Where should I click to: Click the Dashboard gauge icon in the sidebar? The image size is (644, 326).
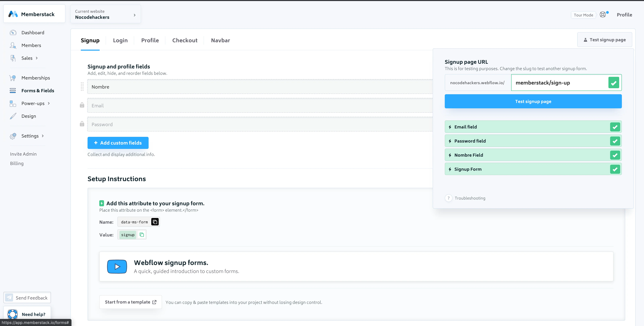click(x=13, y=33)
